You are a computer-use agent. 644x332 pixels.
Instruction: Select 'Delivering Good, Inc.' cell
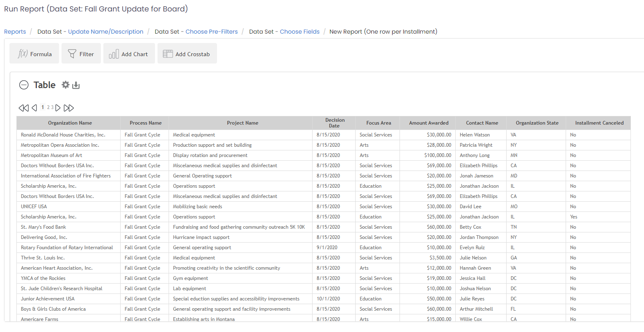tap(69, 237)
